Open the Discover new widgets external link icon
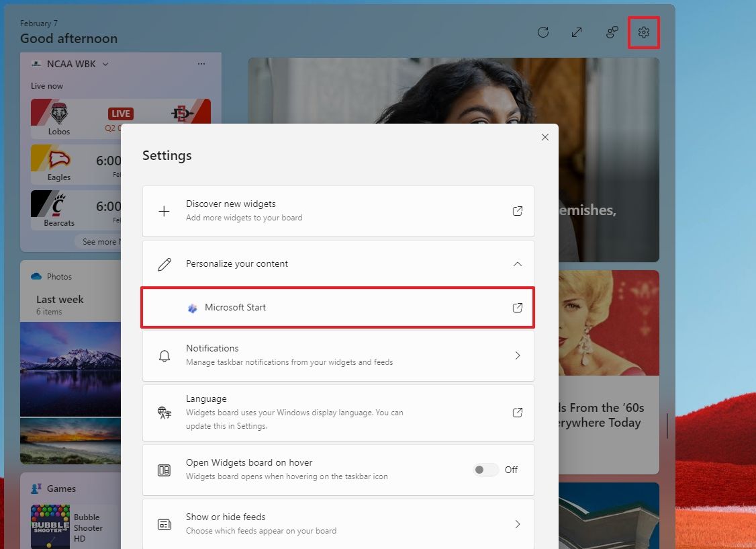The width and height of the screenshot is (756, 549). [x=518, y=211]
